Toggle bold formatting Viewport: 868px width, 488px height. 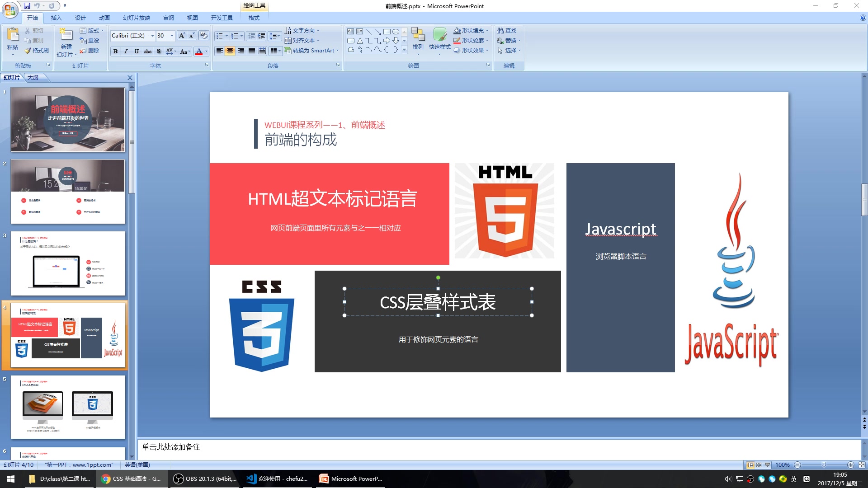coord(115,52)
